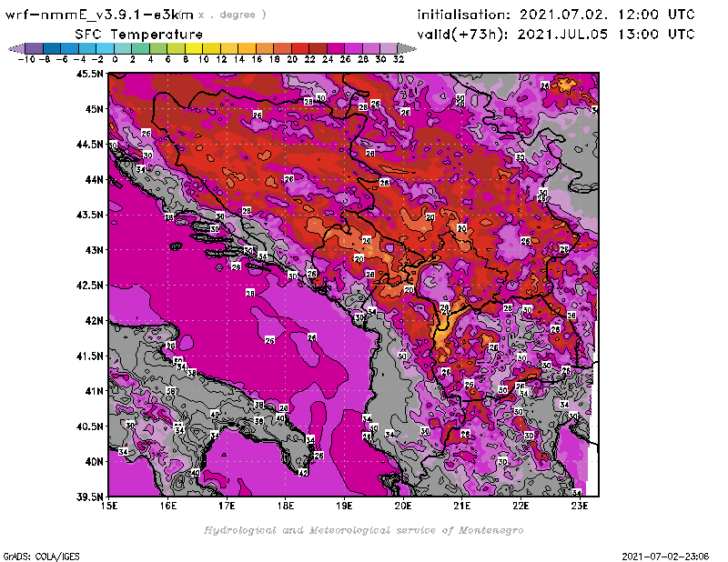Click the dark red legend swatch between 22 and 24
The width and height of the screenshot is (728, 562).
pos(318,49)
